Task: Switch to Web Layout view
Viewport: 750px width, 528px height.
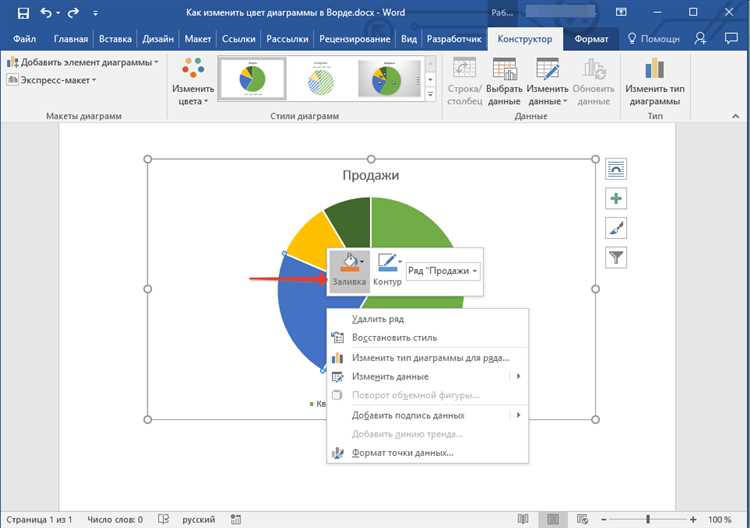Action: (x=582, y=519)
